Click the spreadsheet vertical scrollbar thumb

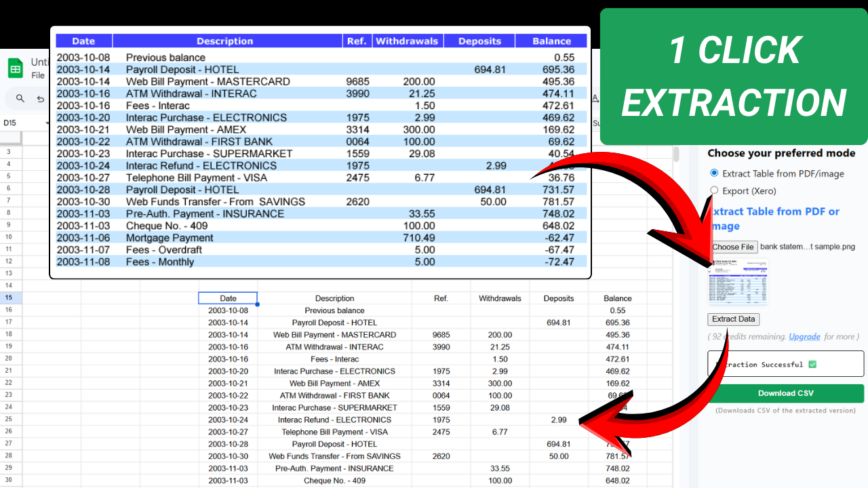point(676,154)
